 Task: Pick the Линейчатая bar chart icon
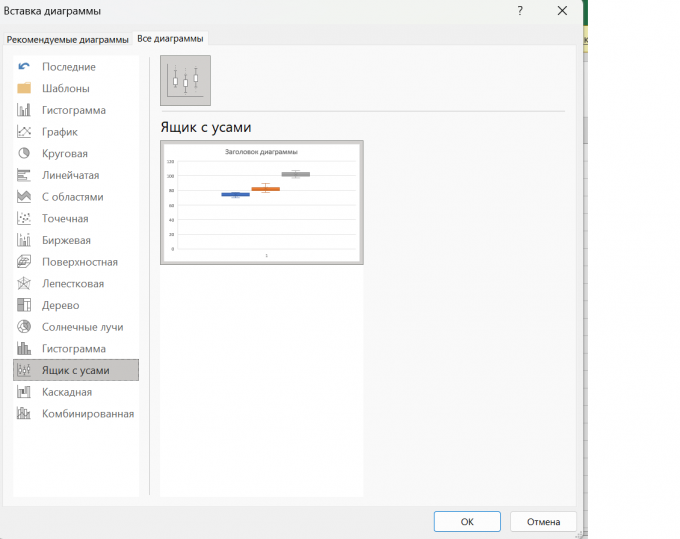(x=24, y=175)
